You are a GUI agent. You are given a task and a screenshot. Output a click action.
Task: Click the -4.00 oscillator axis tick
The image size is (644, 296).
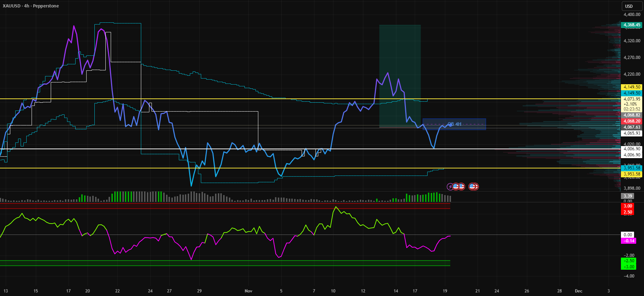point(629,276)
